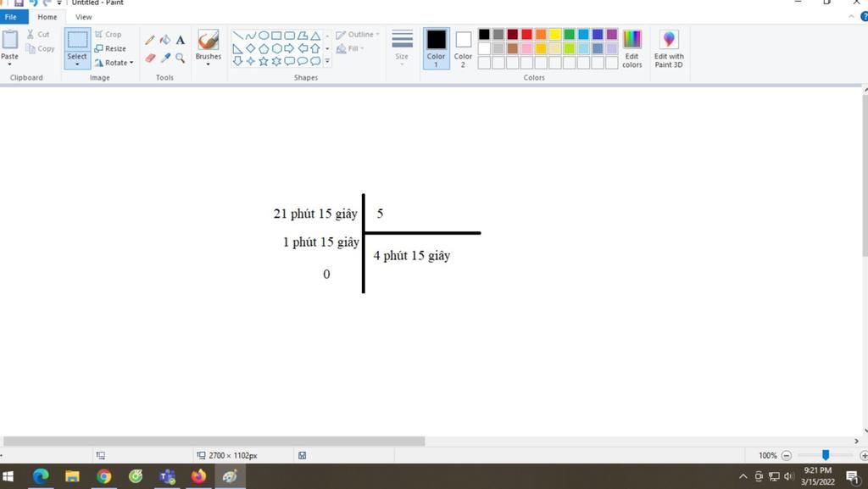The image size is (868, 489).
Task: Open the shape Outline dropdown
Action: [x=358, y=34]
